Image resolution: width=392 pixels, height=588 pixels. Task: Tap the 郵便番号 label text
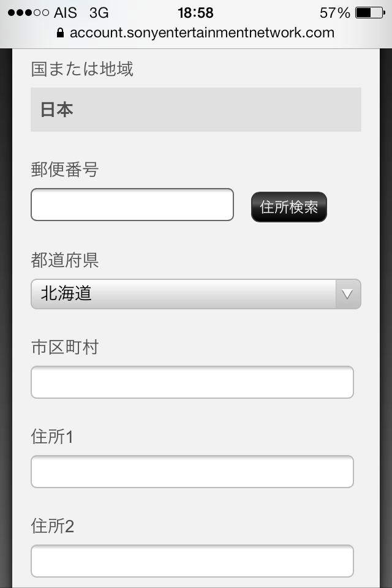(x=65, y=170)
